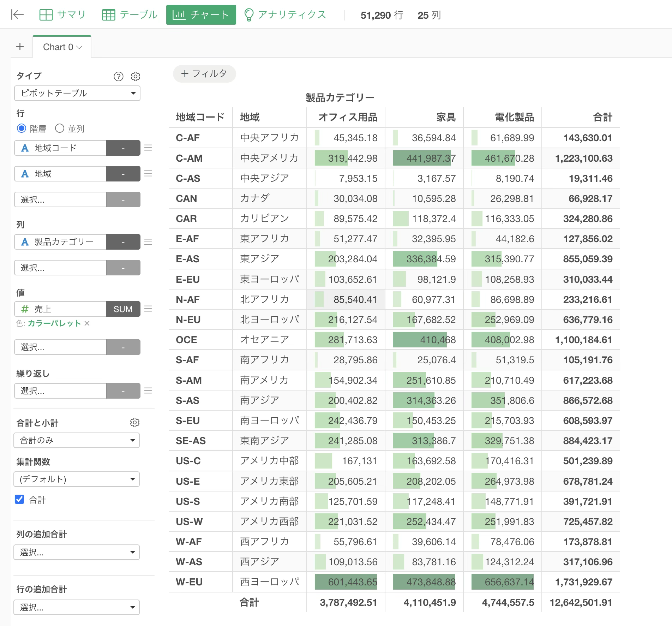
Task: Click W-EU オフィス用品 cell 601,443.65
Action: pos(346,582)
